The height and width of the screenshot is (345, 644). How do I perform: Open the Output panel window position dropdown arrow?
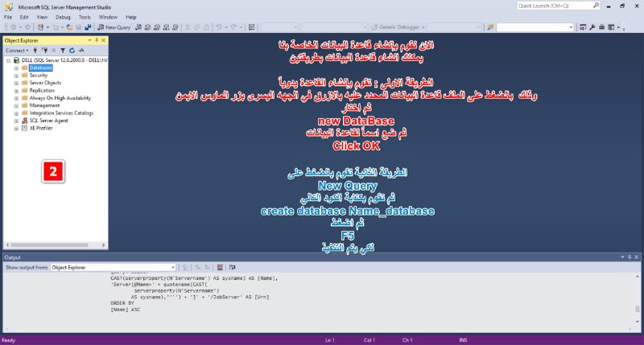[x=622, y=257]
